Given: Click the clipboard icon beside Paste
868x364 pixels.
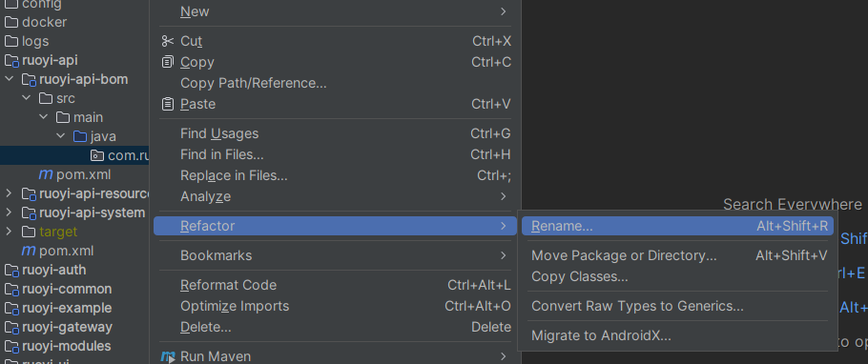Looking at the screenshot, I should [x=167, y=104].
